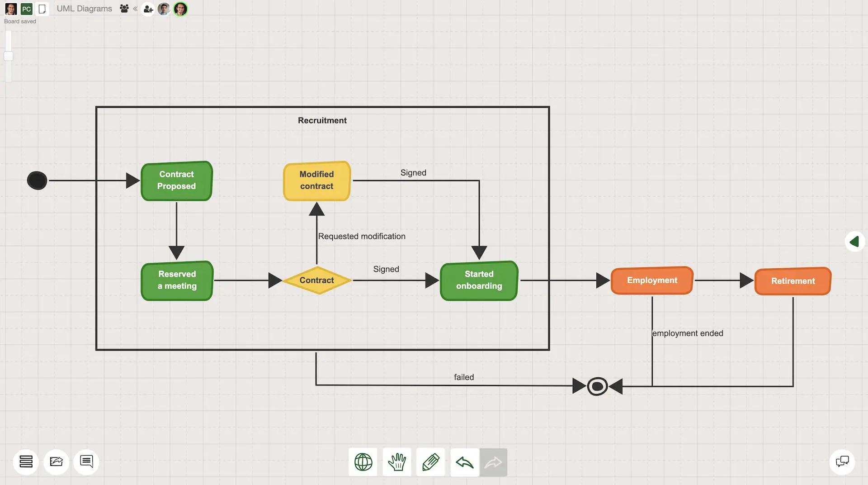Select the Contract Proposed state node
Screen dimensions: 868x485
177,181
